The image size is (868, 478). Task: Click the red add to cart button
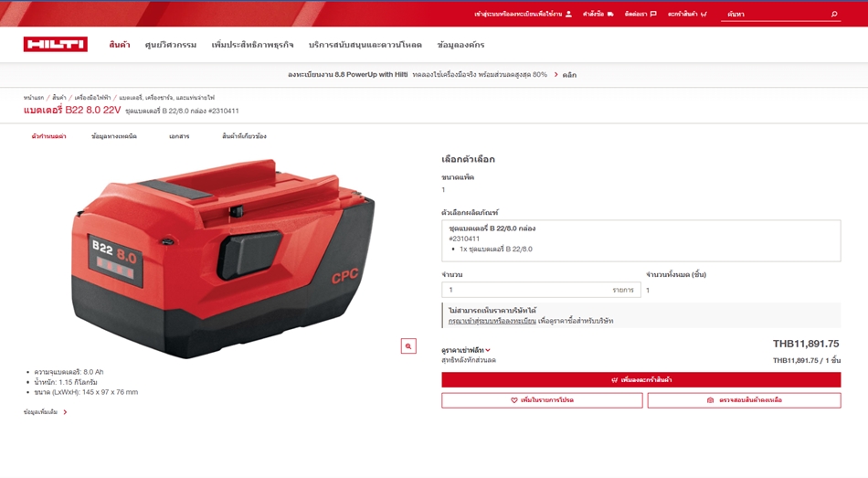641,380
